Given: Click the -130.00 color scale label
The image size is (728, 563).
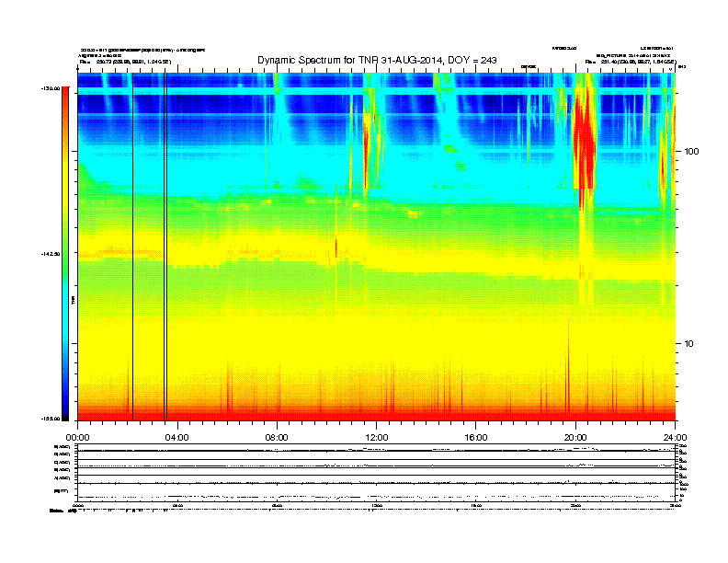Looking at the screenshot, I should (51, 88).
